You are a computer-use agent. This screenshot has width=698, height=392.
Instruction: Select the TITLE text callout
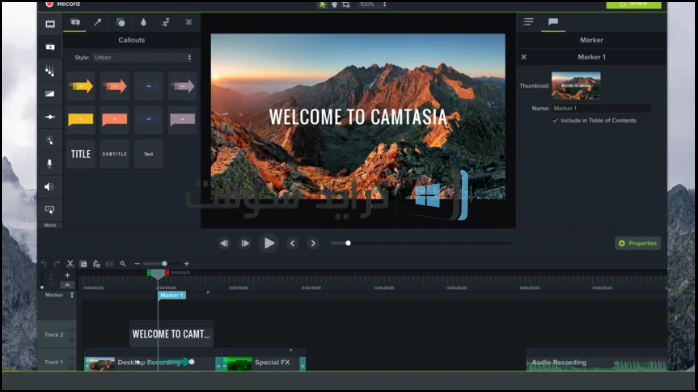pos(81,154)
